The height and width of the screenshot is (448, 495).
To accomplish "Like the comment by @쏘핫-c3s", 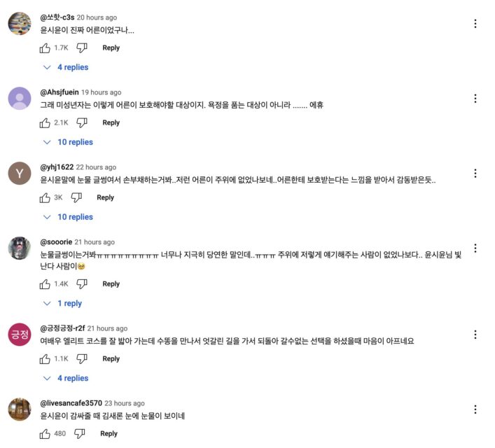I will click(x=46, y=48).
